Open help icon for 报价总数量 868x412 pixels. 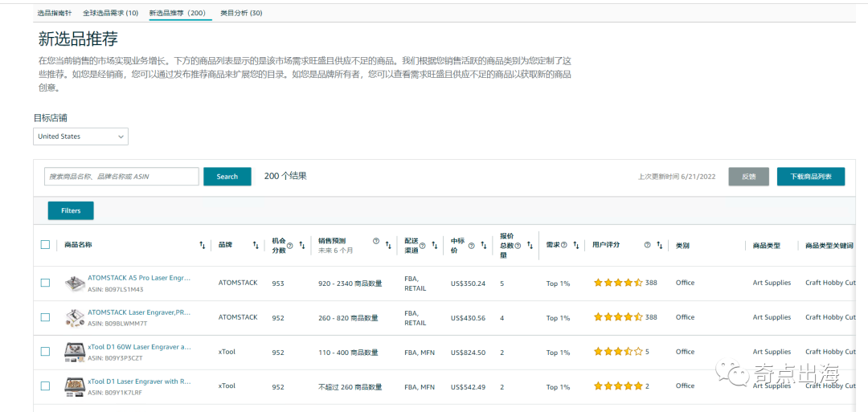[518, 246]
